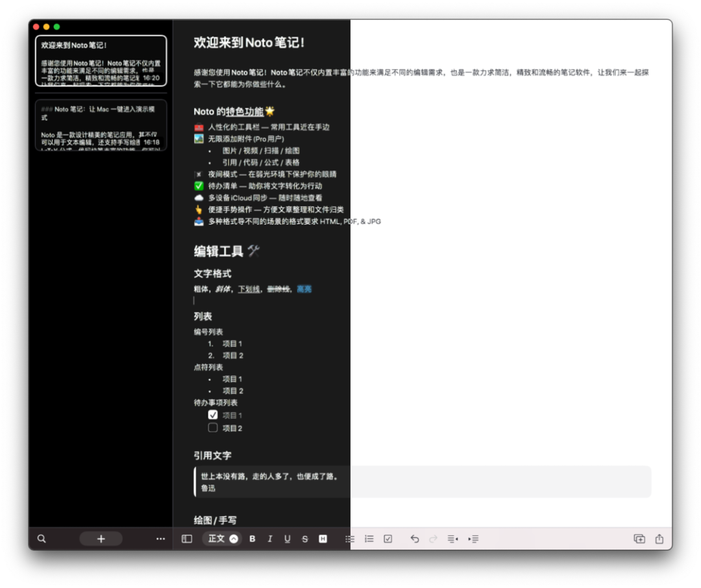Viewport: 701px width, 588px height.
Task: Insert a bulleted list
Action: coord(350,539)
